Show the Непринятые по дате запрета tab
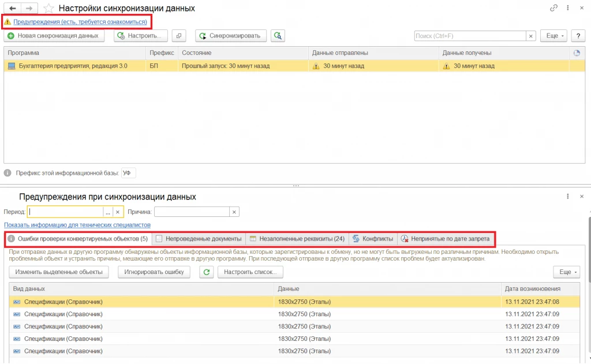The image size is (591, 364). click(446, 239)
